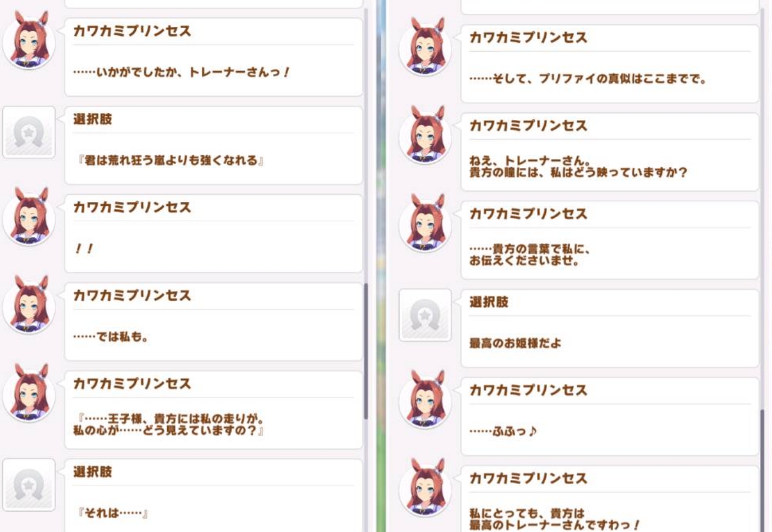Select the '君は荒れ狂う嵐よりも強くなれる' choice text
The width and height of the screenshot is (772, 532).
coord(171,161)
